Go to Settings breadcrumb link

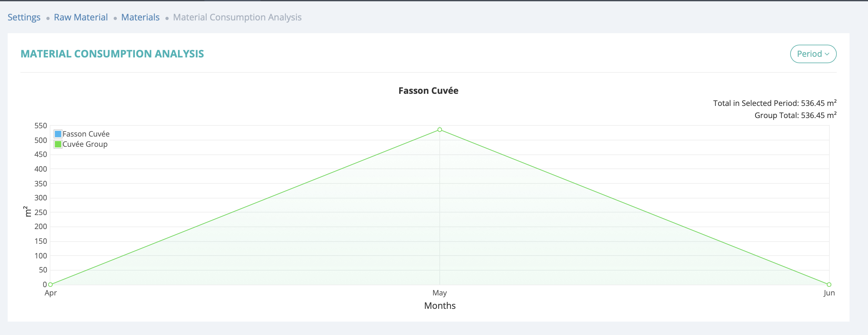24,18
